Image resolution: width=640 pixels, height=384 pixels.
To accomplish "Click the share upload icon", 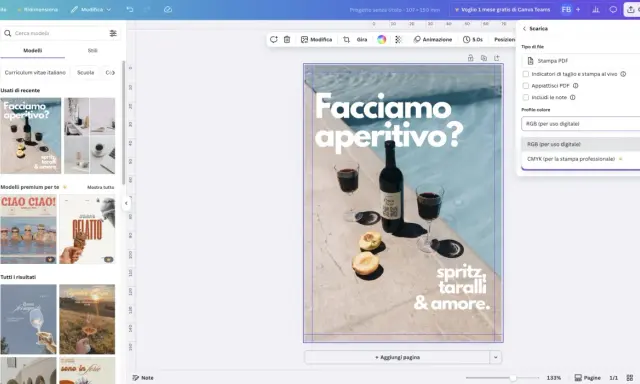I will pyautogui.click(x=631, y=9).
